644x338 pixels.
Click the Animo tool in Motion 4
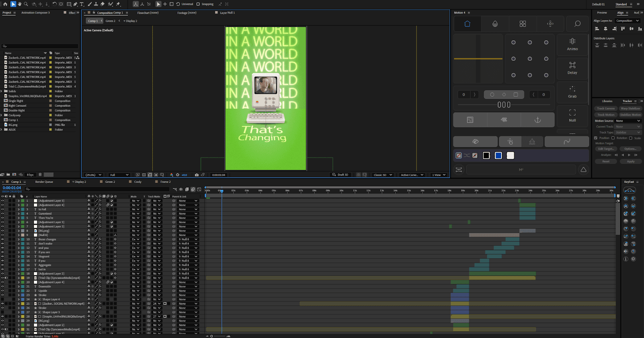(572, 44)
